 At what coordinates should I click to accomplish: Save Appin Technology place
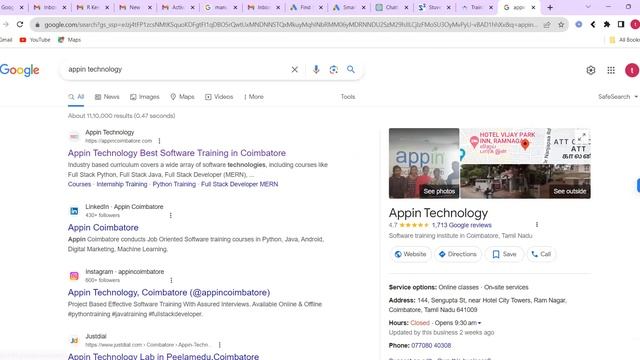click(504, 254)
